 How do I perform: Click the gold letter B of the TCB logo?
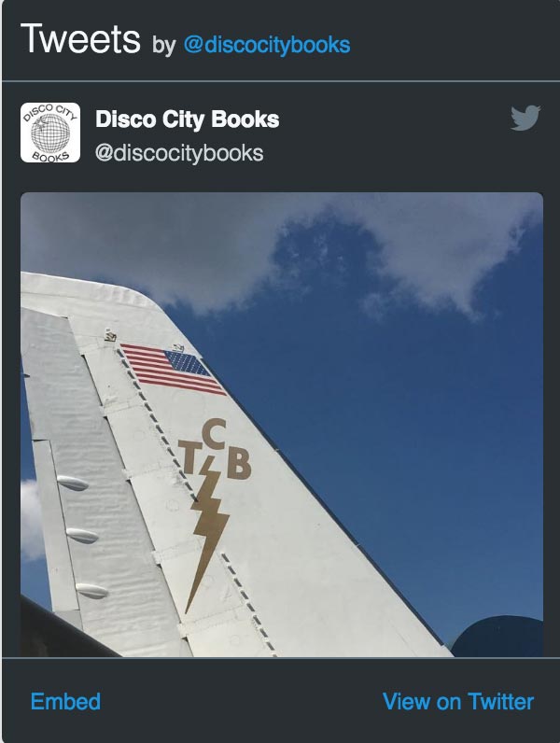click(238, 465)
